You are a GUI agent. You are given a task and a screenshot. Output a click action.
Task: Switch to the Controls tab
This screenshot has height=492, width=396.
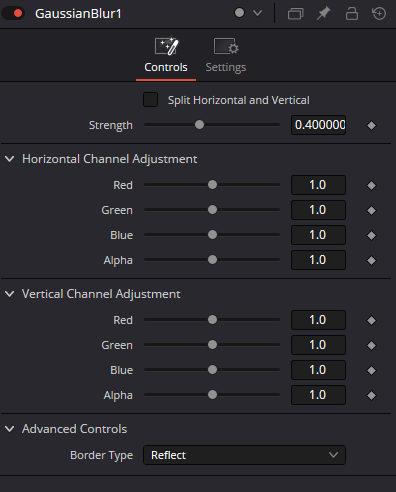(166, 55)
